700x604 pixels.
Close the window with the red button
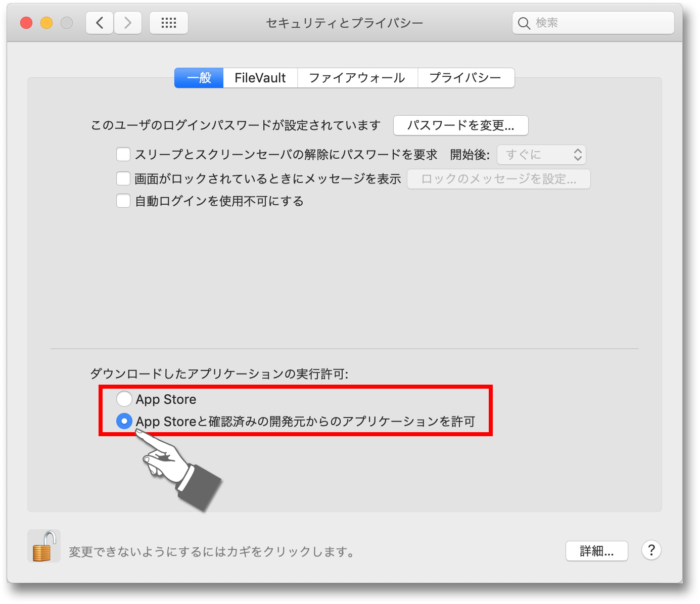click(26, 23)
